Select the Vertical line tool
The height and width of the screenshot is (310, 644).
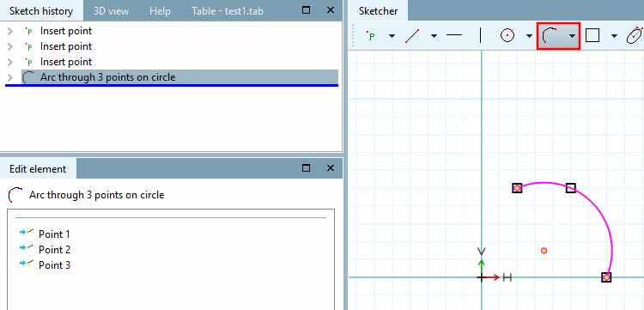point(480,35)
